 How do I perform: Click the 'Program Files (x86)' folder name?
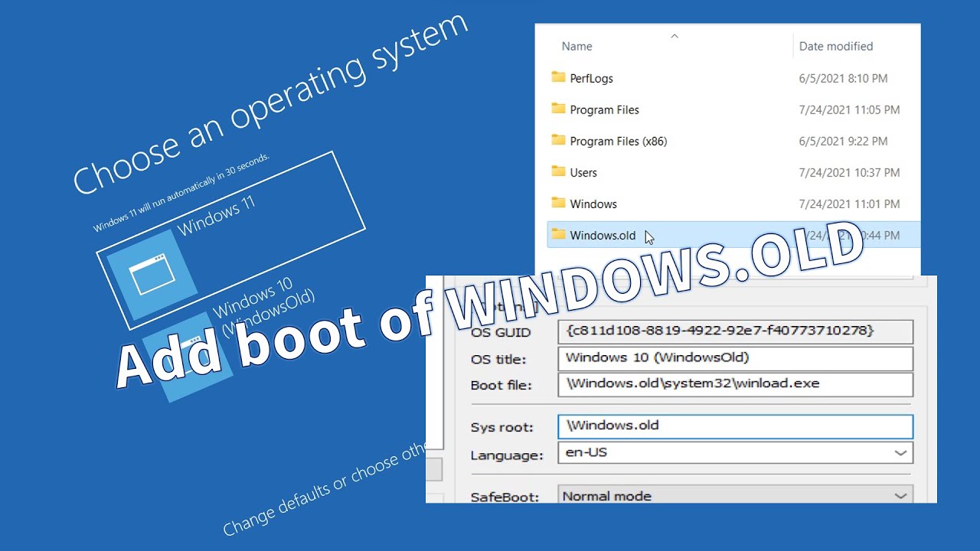click(618, 141)
